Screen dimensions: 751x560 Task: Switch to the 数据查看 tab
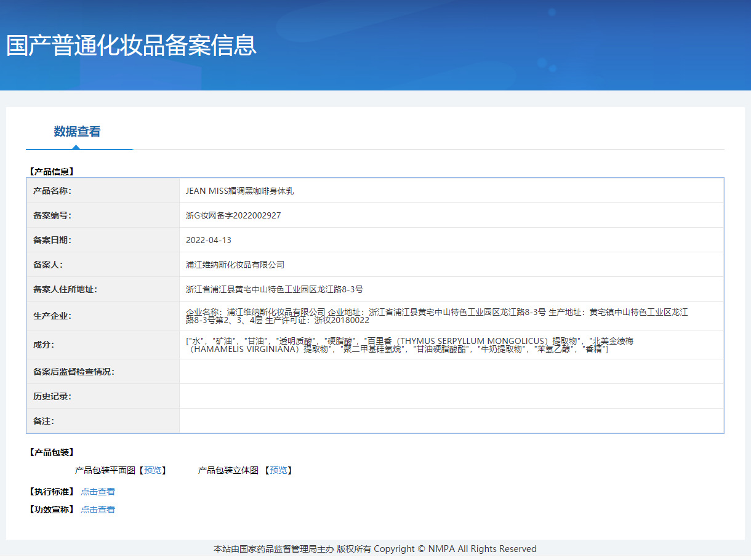(77, 132)
